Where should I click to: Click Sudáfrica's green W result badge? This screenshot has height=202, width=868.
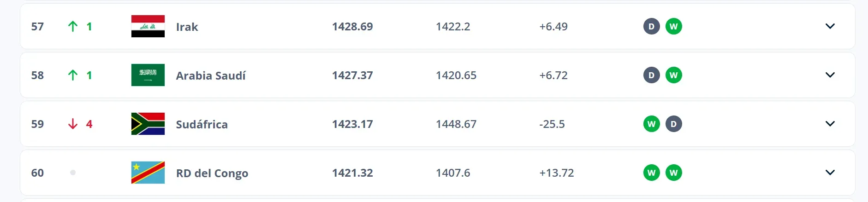pyautogui.click(x=651, y=124)
